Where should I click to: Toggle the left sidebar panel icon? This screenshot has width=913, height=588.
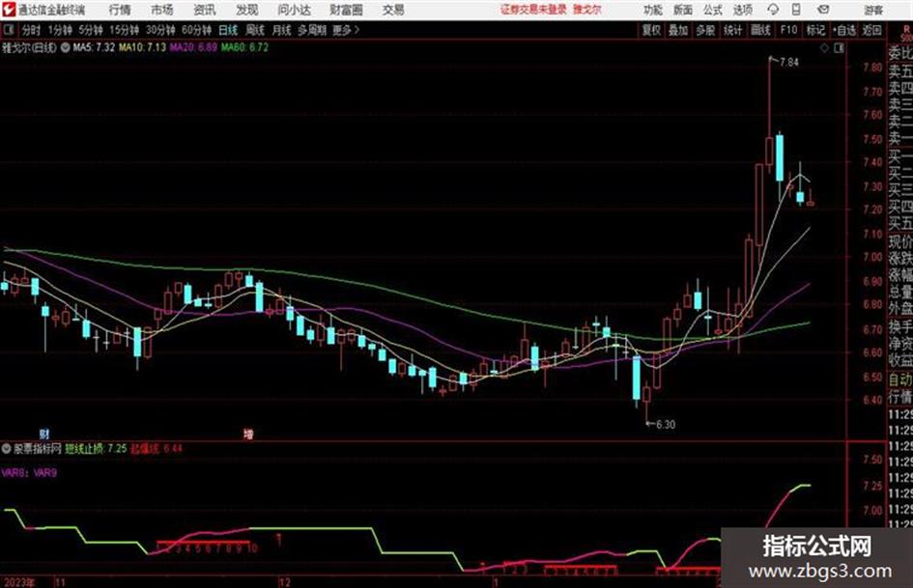point(9,30)
